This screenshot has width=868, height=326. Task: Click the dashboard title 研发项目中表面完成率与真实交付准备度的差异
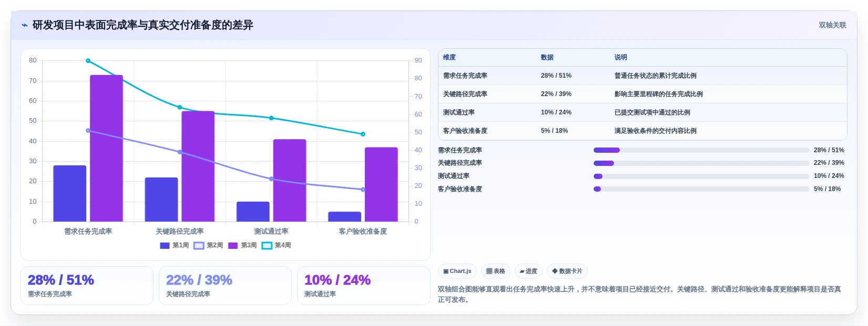[x=143, y=25]
